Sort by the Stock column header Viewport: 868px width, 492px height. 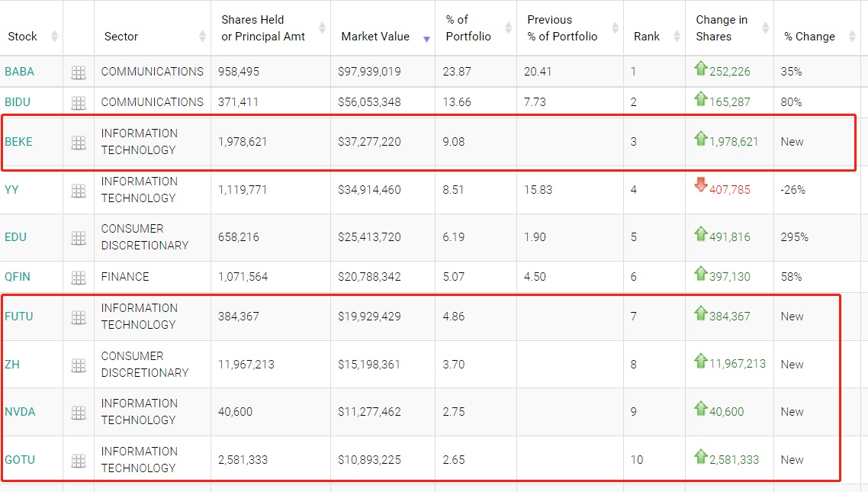point(23,37)
